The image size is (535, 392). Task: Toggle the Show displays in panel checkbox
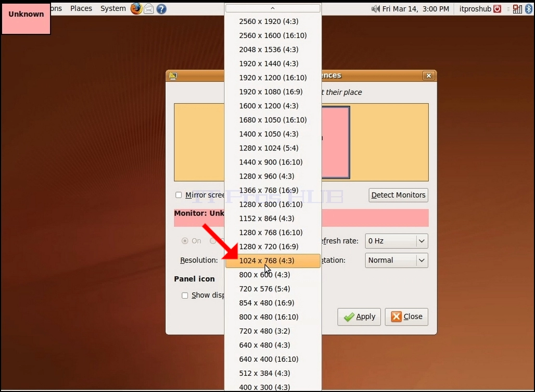[185, 296]
